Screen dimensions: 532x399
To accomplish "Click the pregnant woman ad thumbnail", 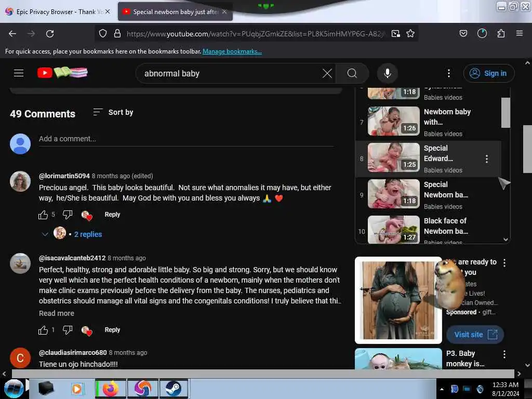I will pos(398,300).
